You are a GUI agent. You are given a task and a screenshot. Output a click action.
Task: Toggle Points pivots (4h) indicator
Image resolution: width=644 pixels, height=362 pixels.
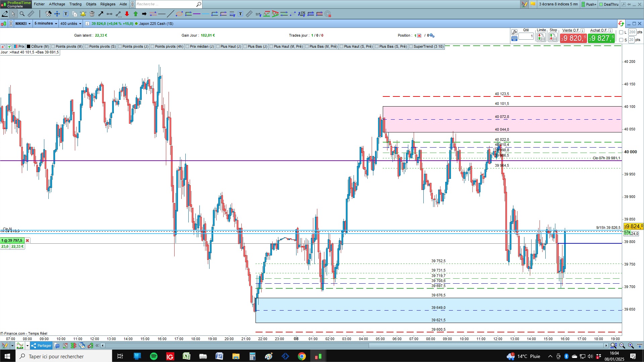click(x=167, y=46)
